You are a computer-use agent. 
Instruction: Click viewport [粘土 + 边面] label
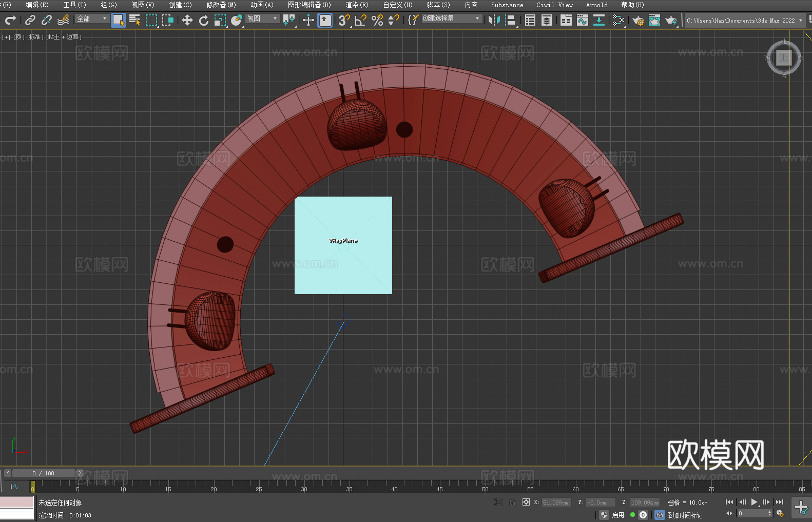pyautogui.click(x=64, y=37)
